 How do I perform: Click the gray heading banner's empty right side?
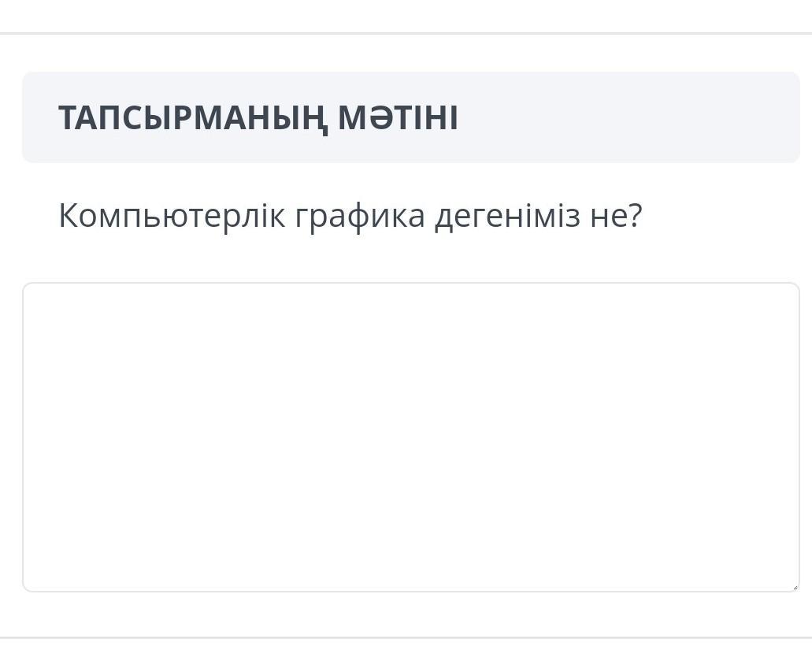click(x=646, y=118)
